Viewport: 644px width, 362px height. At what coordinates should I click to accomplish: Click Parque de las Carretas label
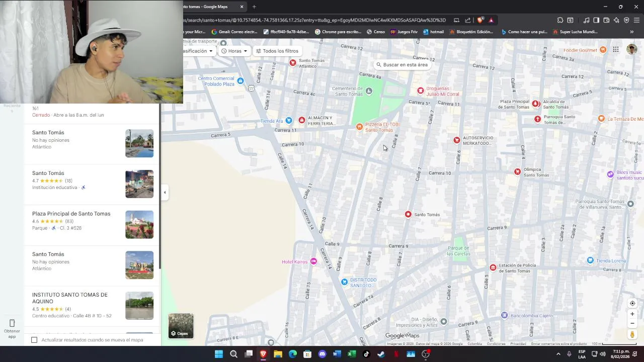point(459,251)
